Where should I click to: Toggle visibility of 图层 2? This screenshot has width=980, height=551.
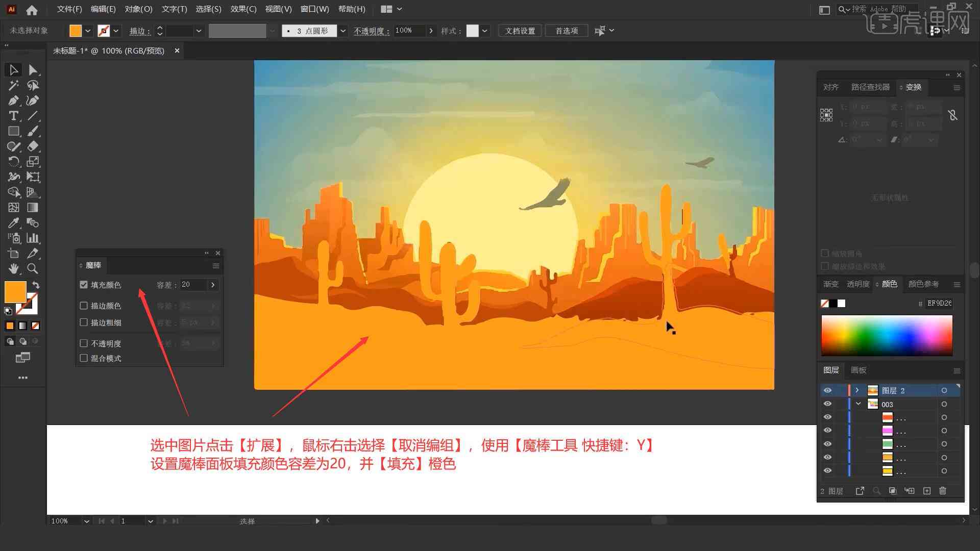pos(826,390)
